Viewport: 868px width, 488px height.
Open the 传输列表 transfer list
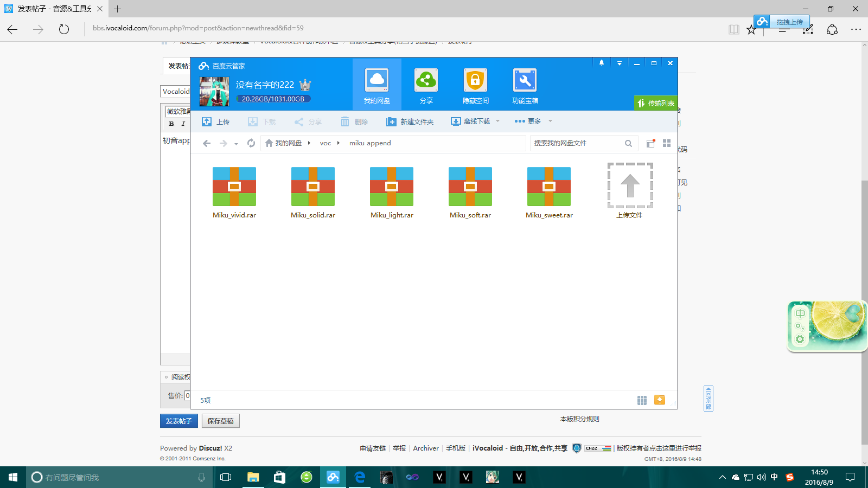point(656,103)
